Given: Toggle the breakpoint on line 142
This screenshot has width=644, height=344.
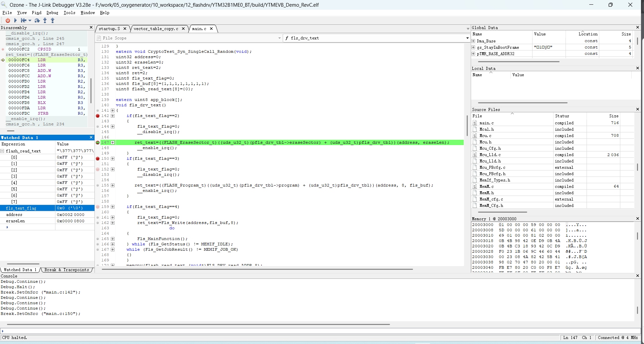Looking at the screenshot, I should [98, 116].
